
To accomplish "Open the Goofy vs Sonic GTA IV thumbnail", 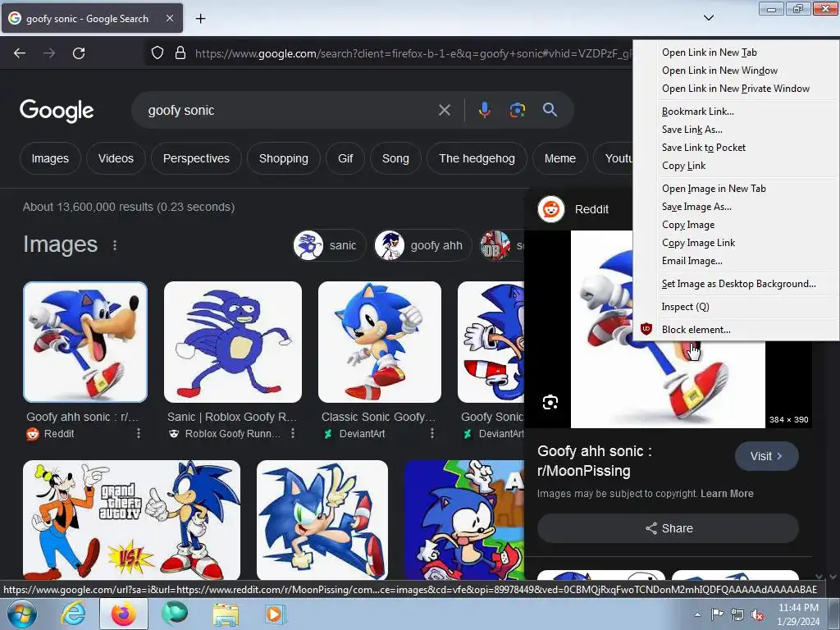I will pyautogui.click(x=131, y=519).
